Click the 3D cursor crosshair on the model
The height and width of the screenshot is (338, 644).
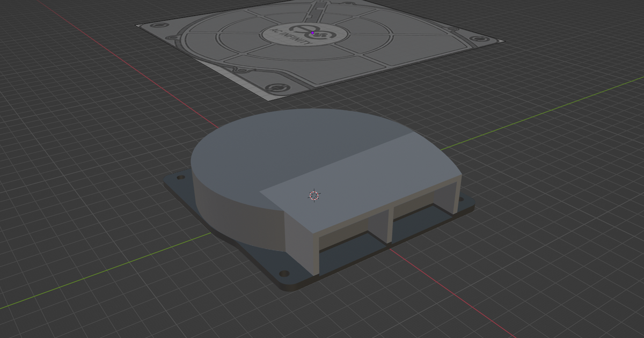coord(314,196)
